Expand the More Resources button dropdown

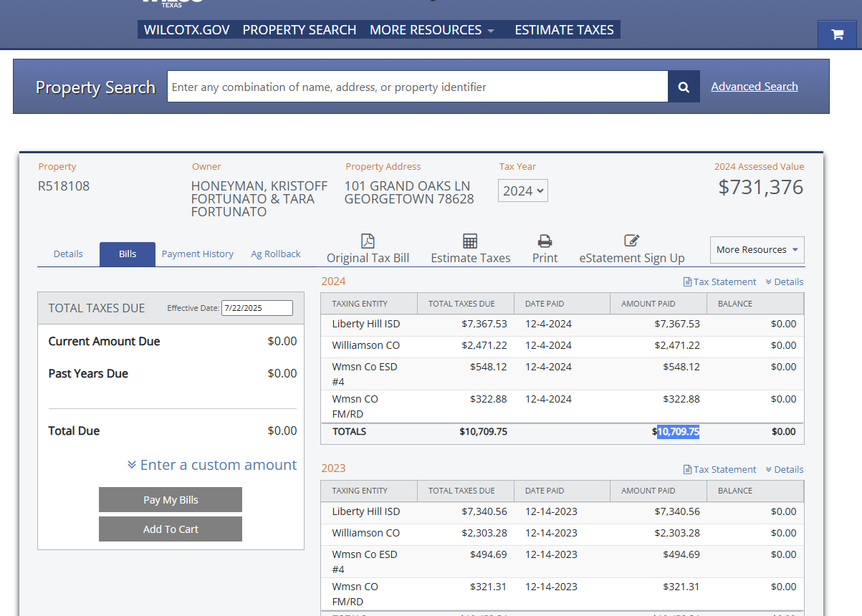click(757, 250)
